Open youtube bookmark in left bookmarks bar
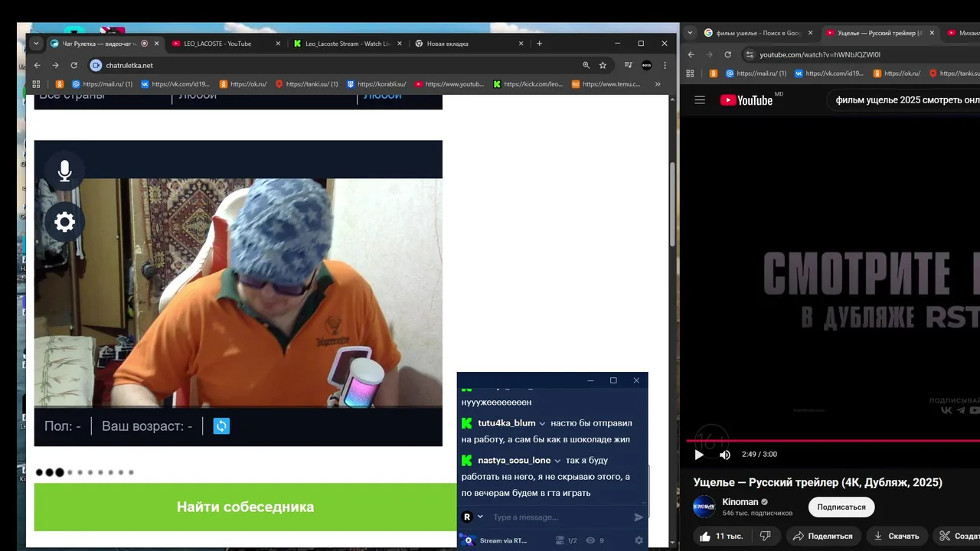Image resolution: width=980 pixels, height=551 pixels. tap(449, 84)
